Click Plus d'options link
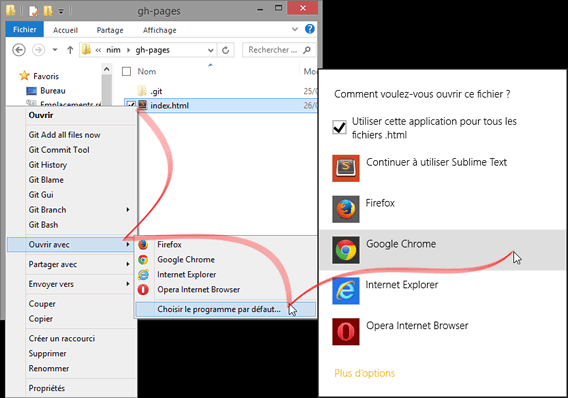 (364, 373)
